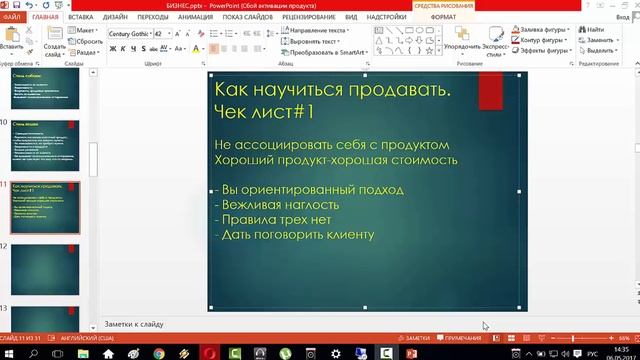Screen dimensions: 640x360
Task: Expand the font size 42 dropdown
Action: click(x=169, y=34)
